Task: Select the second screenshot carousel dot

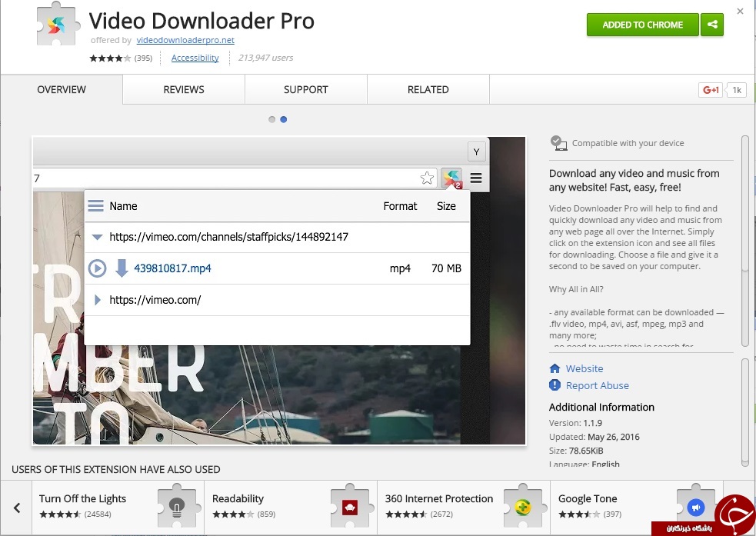Action: 284,119
